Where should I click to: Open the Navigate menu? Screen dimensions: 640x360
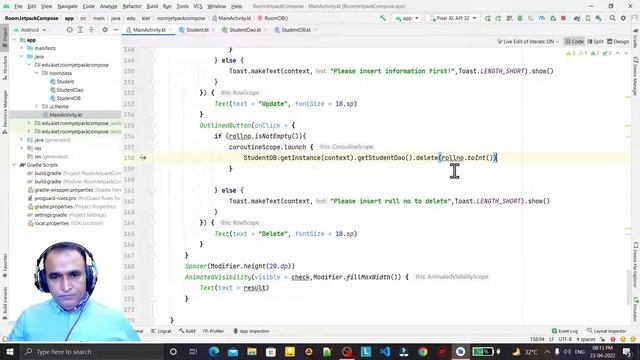coord(67,6)
